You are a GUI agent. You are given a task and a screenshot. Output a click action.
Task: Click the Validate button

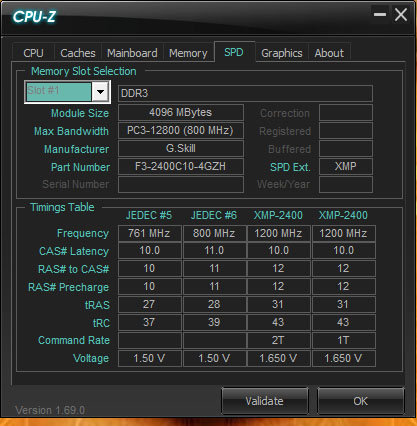coord(265,401)
